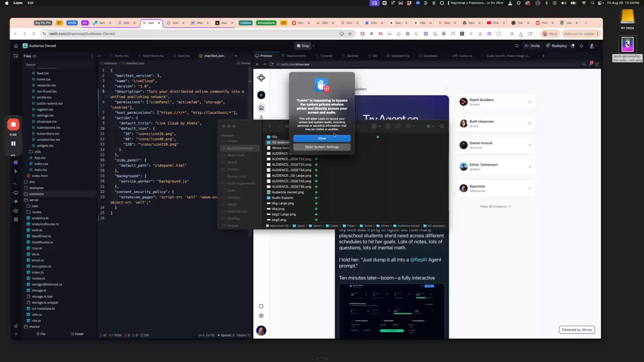Open Replit Builders creator card
The height and width of the screenshot is (362, 644).
pyautogui.click(x=496, y=102)
